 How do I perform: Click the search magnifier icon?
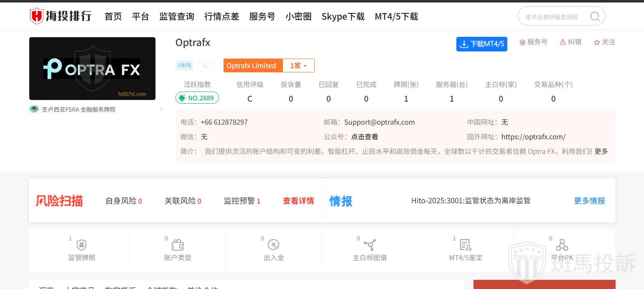(x=595, y=17)
